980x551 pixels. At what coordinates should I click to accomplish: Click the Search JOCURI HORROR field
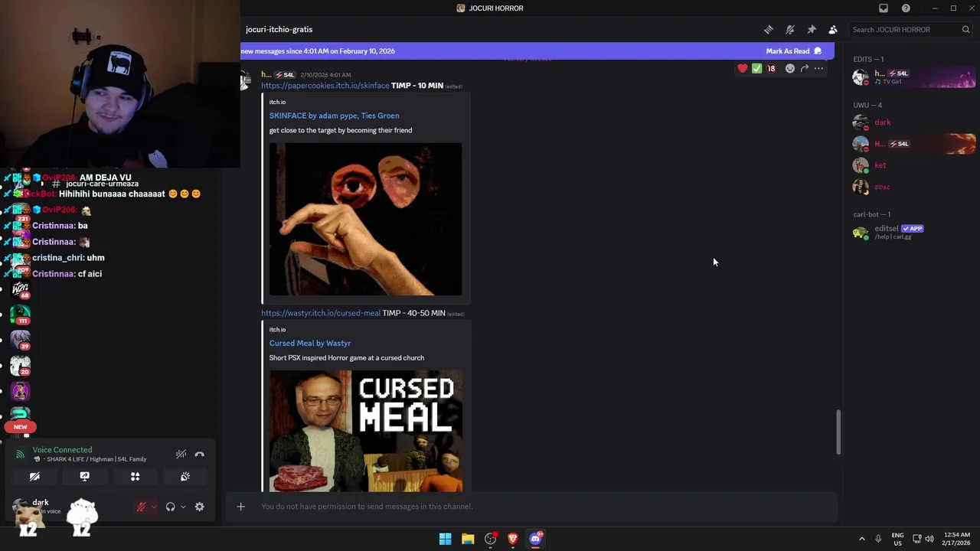click(x=911, y=30)
